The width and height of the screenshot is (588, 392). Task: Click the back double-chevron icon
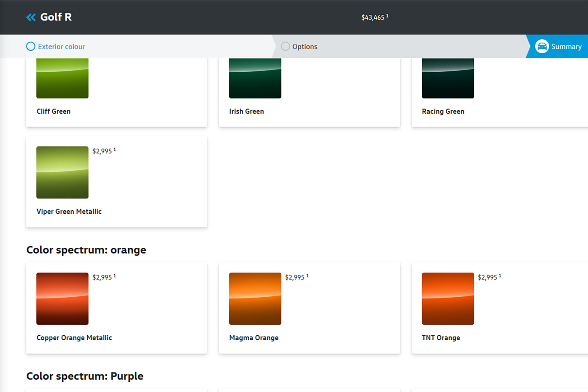point(31,17)
